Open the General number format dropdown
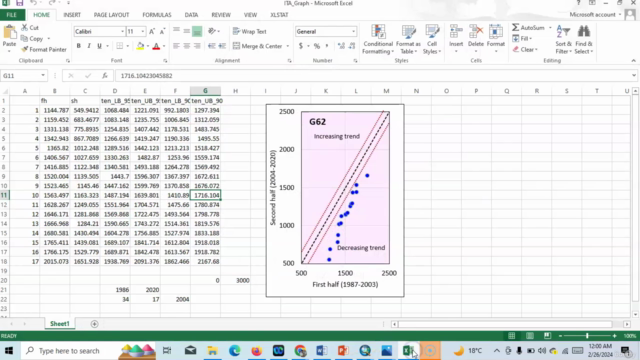 pyautogui.click(x=353, y=31)
